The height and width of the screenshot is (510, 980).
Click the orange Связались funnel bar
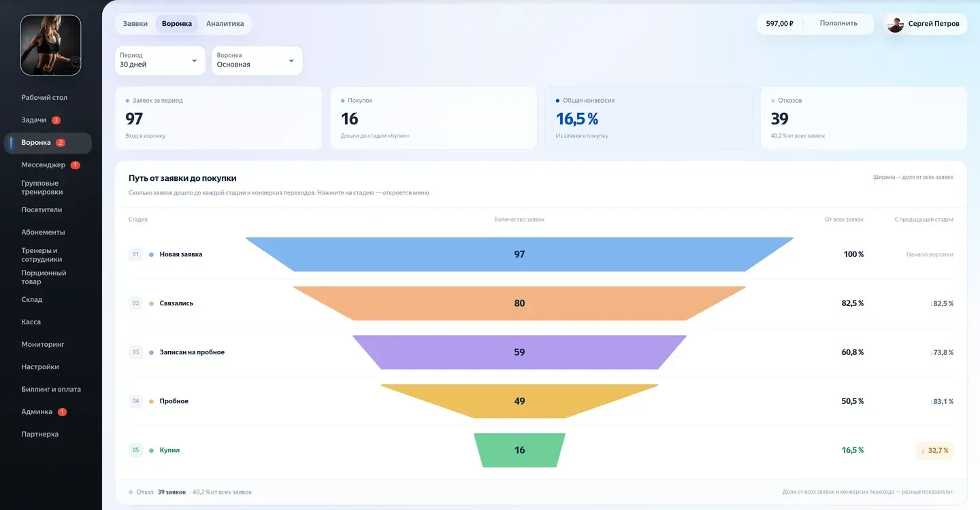(x=519, y=303)
